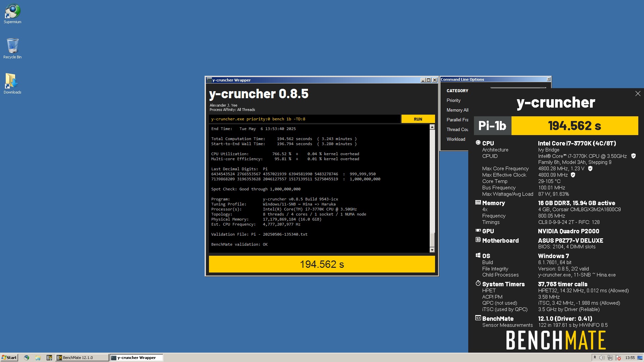Switch to BenchMate 12.1.0 taskbar button

(x=82, y=358)
